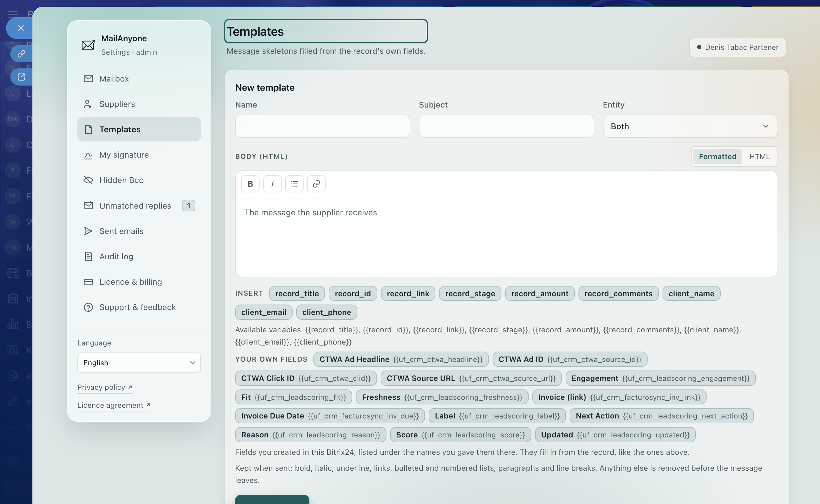This screenshot has width=820, height=504.
Task: Open the Privacy policy link
Action: pyautogui.click(x=105, y=387)
